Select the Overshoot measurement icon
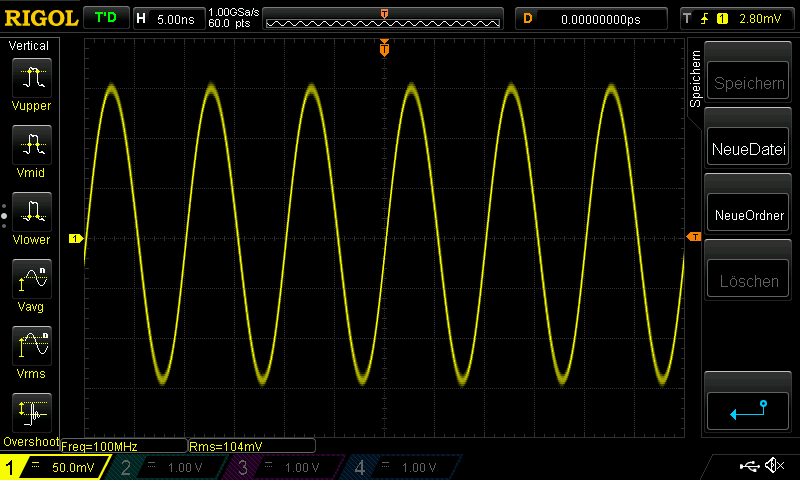Screen dimensions: 800x480 [32, 413]
